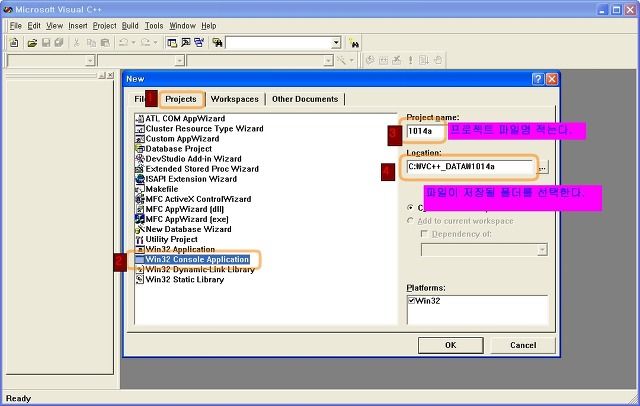This screenshot has width=640, height=406.
Task: Expand the WizardBar filter combo box
Action: point(179,61)
